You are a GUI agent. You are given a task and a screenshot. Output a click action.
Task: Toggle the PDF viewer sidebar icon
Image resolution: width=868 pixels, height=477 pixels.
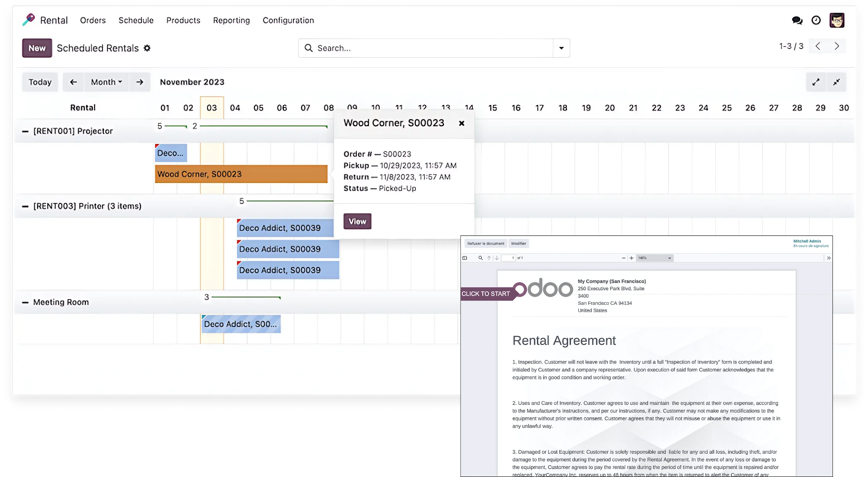pyautogui.click(x=465, y=258)
